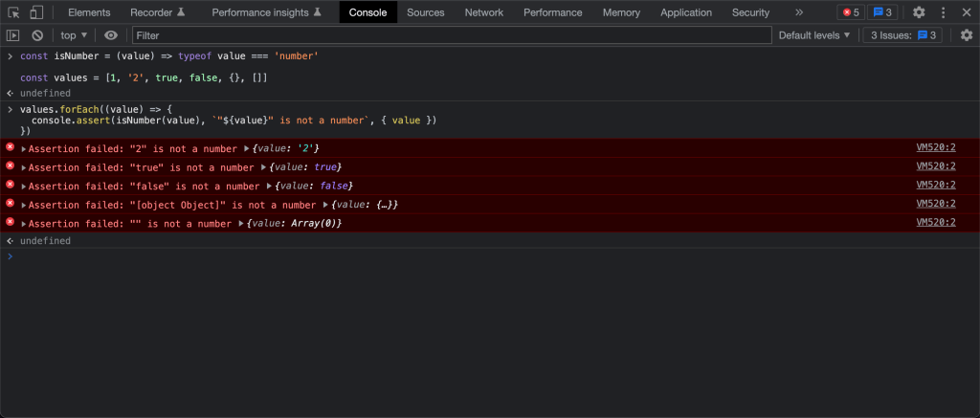
Task: Expand the {value: false} object
Action: [269, 187]
